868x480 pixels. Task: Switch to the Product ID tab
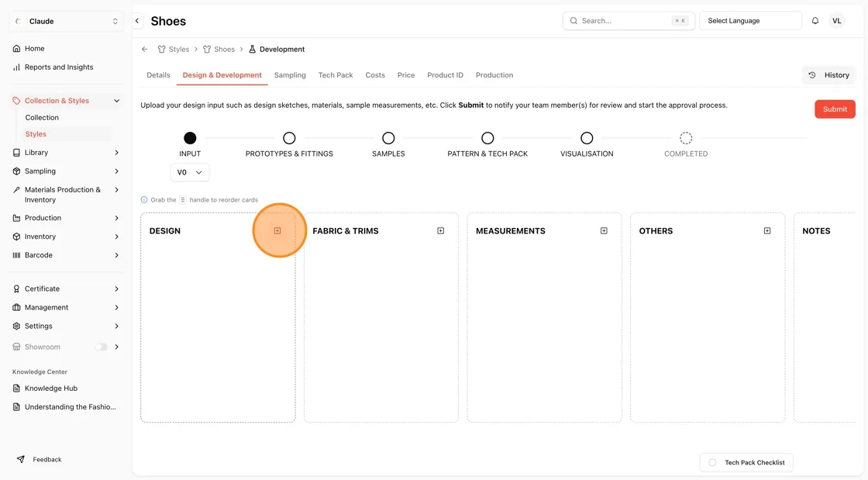coord(445,75)
